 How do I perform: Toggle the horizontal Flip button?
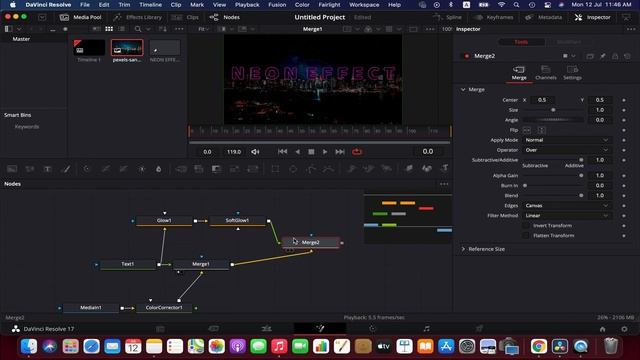(527, 130)
